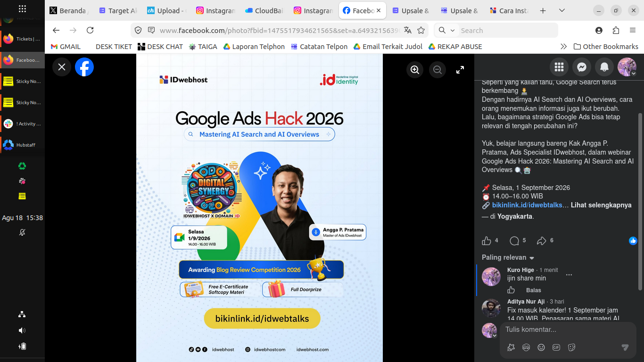The width and height of the screenshot is (644, 362).
Task: Switch to the Cara Insta tab
Action: [x=509, y=10]
